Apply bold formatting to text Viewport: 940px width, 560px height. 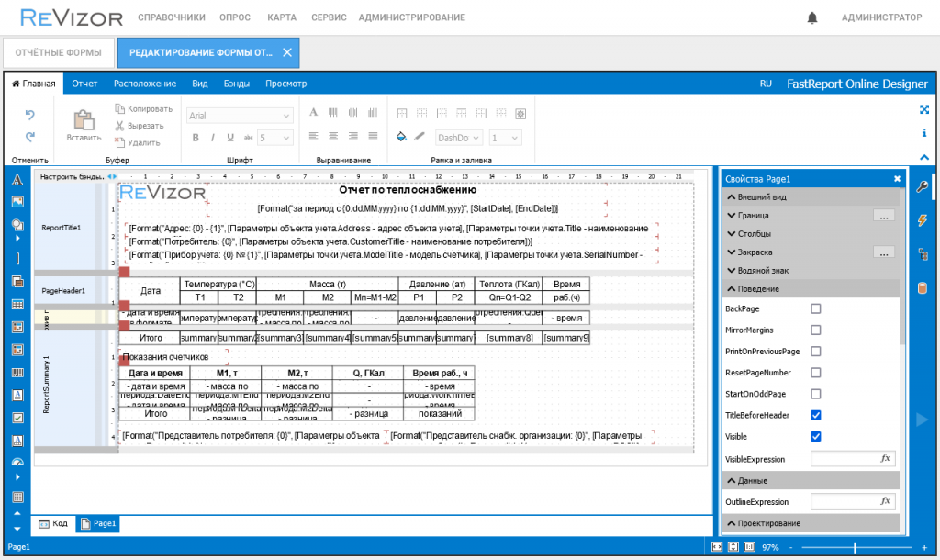(196, 138)
